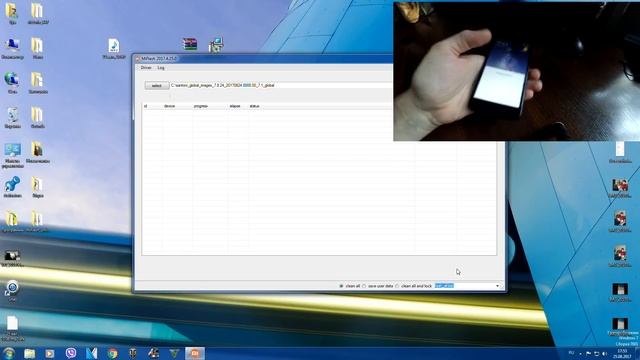The image size is (640, 360).
Task: Open the installer icon right of WinRAR
Action: (216, 45)
